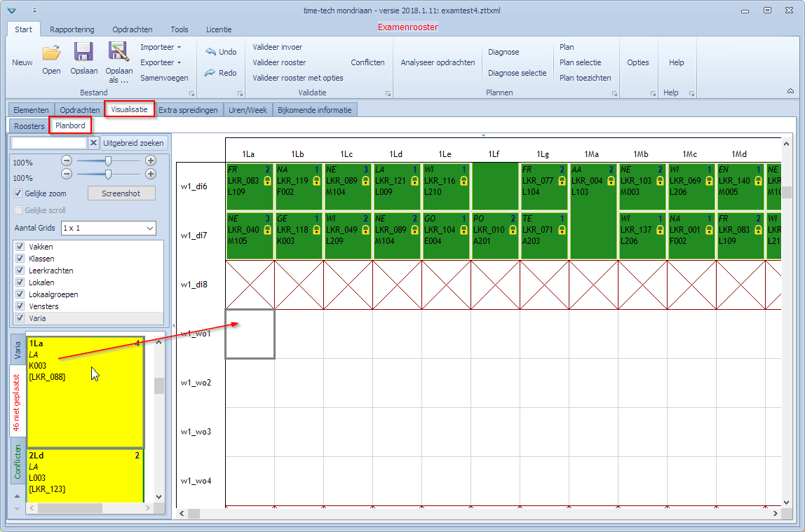This screenshot has height=532, width=805.
Task: Open the Varia vertical side tab
Action: [x=18, y=350]
